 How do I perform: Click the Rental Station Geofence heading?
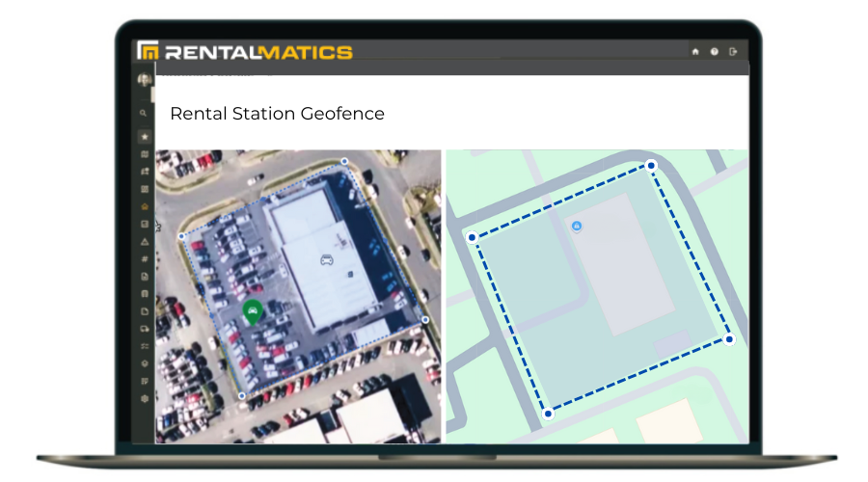[x=278, y=114]
